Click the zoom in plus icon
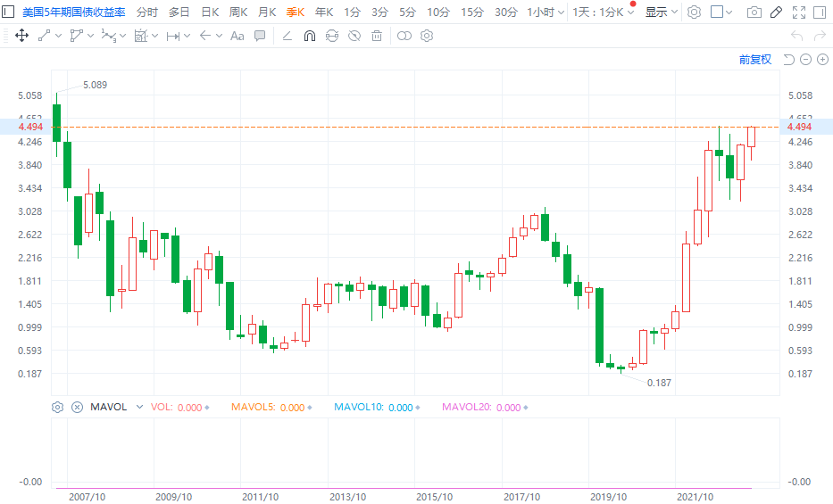This screenshot has width=833, height=504. point(823,60)
